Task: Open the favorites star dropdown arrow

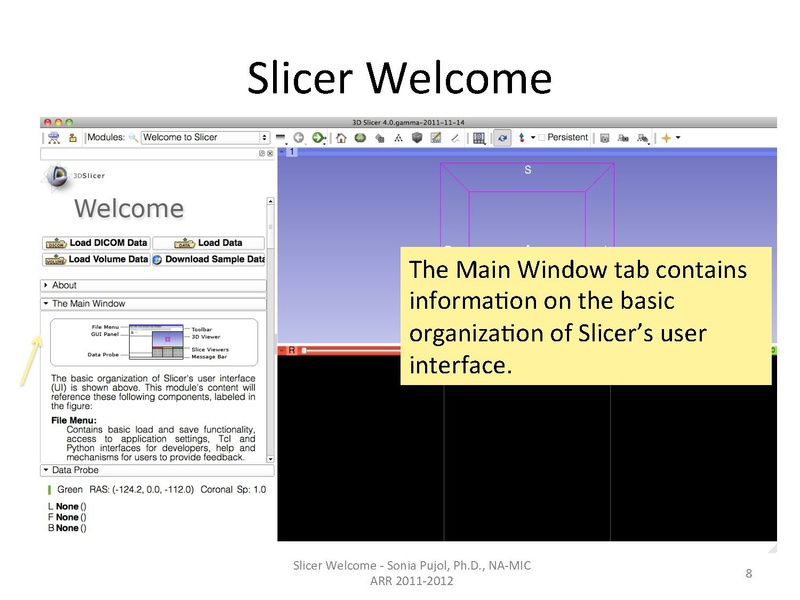Action: [x=677, y=137]
